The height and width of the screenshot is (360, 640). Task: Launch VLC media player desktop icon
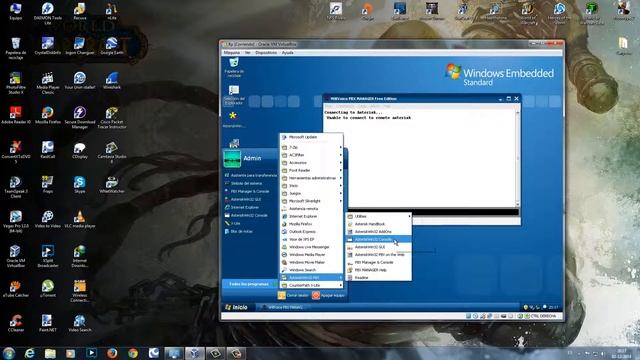pos(80,219)
